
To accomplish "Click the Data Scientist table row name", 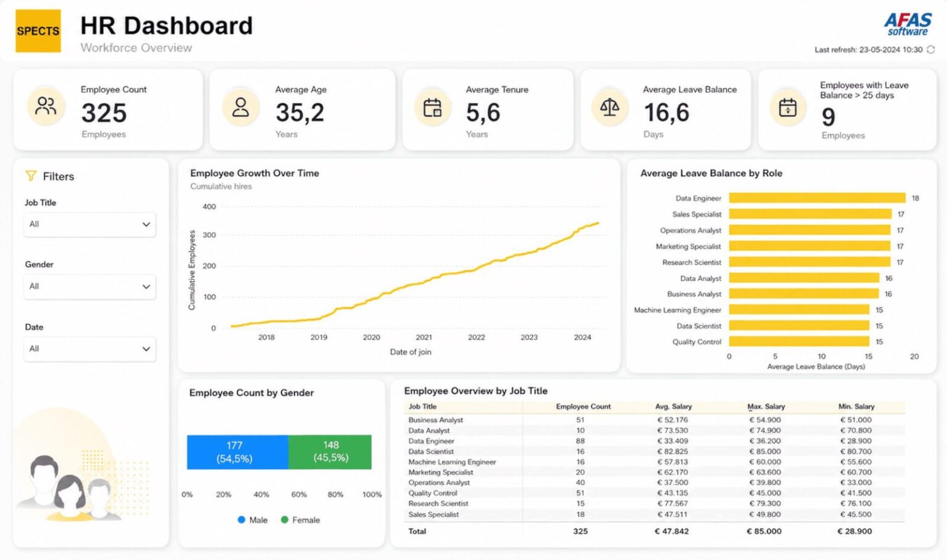I will click(430, 452).
